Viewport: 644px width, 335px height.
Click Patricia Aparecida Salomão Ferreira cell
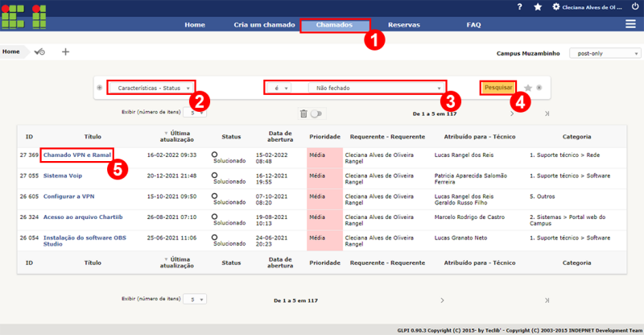(x=471, y=179)
